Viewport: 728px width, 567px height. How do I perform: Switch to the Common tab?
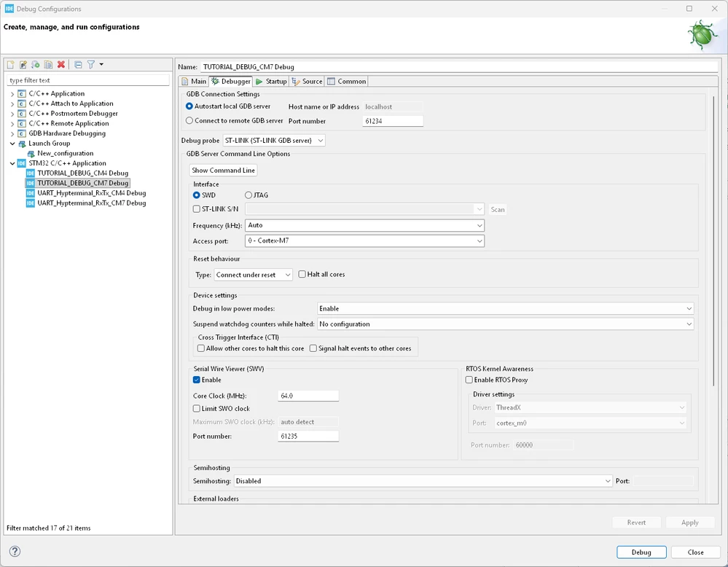(347, 82)
